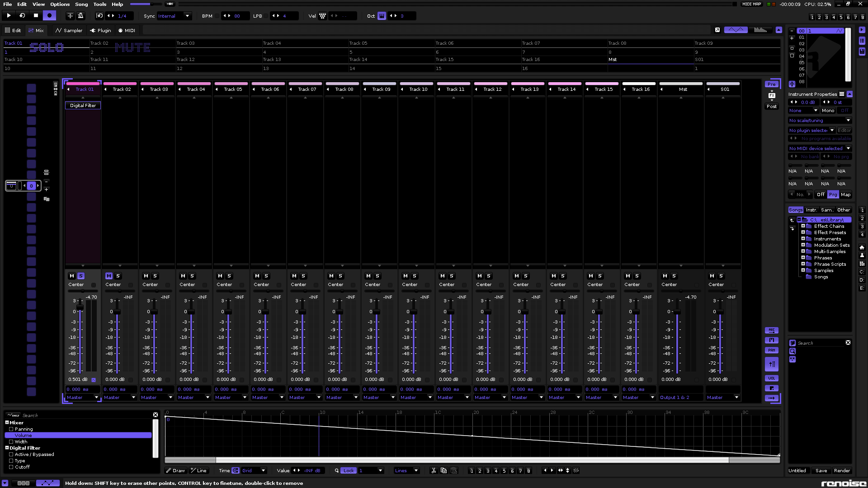Mute Track 02 with M button
The height and width of the screenshot is (488, 868).
tap(109, 276)
